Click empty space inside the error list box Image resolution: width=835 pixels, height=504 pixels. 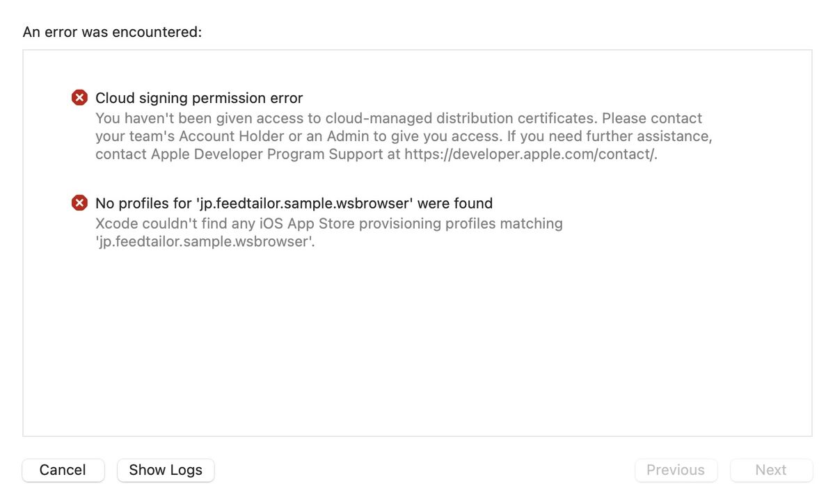[417, 341]
